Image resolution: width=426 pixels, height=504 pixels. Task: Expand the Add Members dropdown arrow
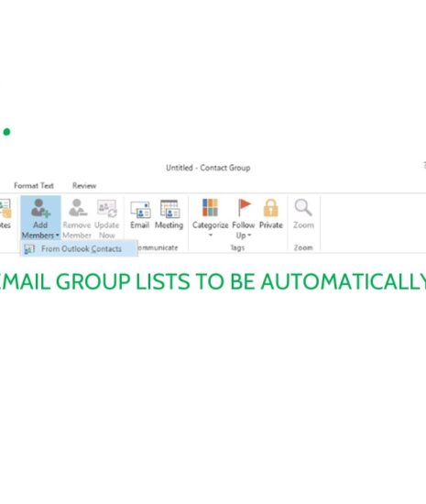(57, 236)
